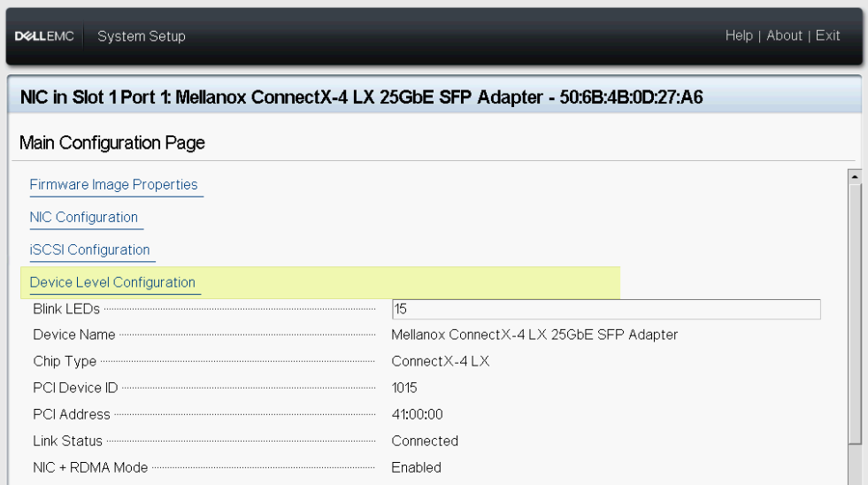This screenshot has height=485, width=868.
Task: Go to iSCSI Configuration
Action: click(90, 250)
